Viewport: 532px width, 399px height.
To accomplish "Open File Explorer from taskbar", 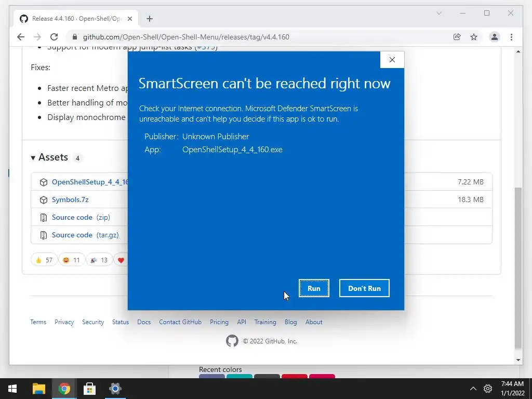I will pos(38,389).
